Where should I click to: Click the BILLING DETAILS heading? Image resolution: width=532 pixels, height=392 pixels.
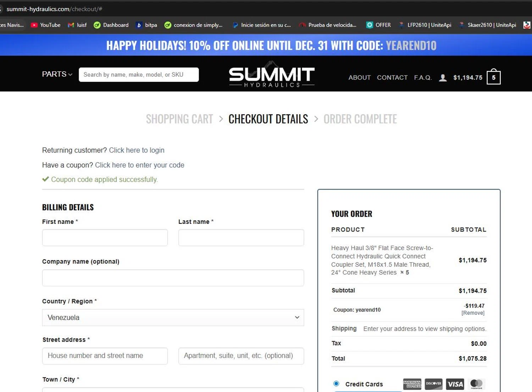(68, 207)
